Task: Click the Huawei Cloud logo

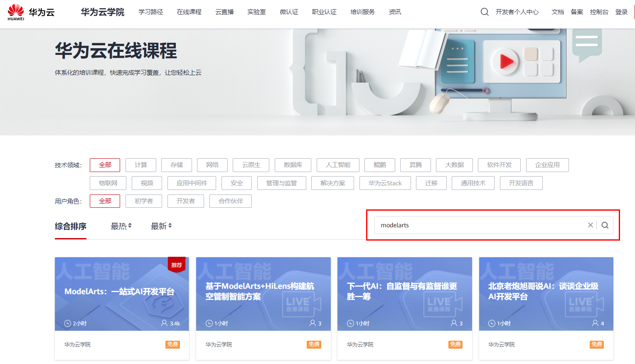Action: pyautogui.click(x=31, y=12)
